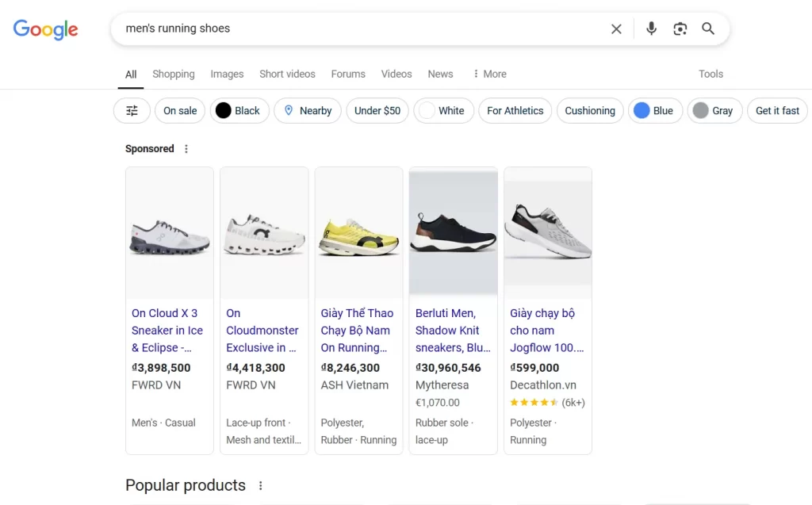Apply the Under $50 filter chip
The image size is (812, 505).
[x=377, y=110]
